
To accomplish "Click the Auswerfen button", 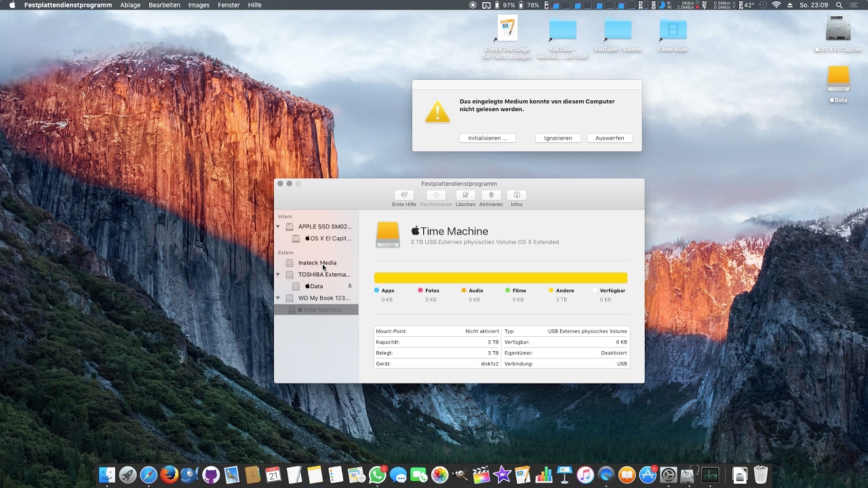I will tap(610, 138).
